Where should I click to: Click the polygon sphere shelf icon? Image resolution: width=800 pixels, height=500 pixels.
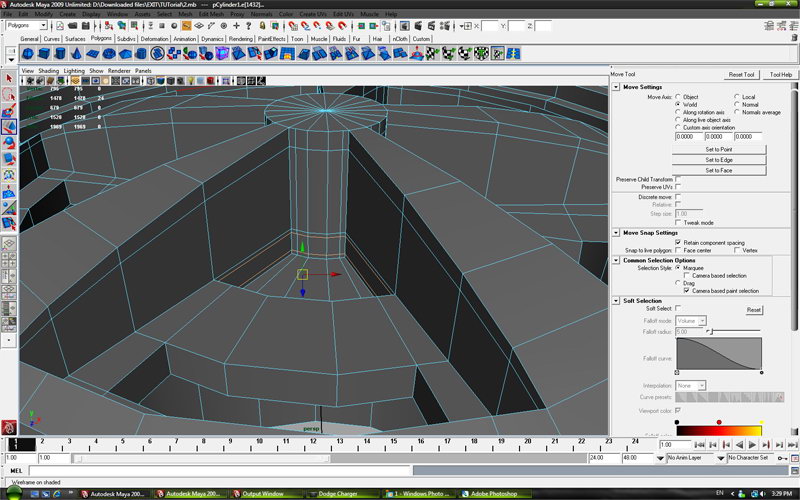point(28,54)
